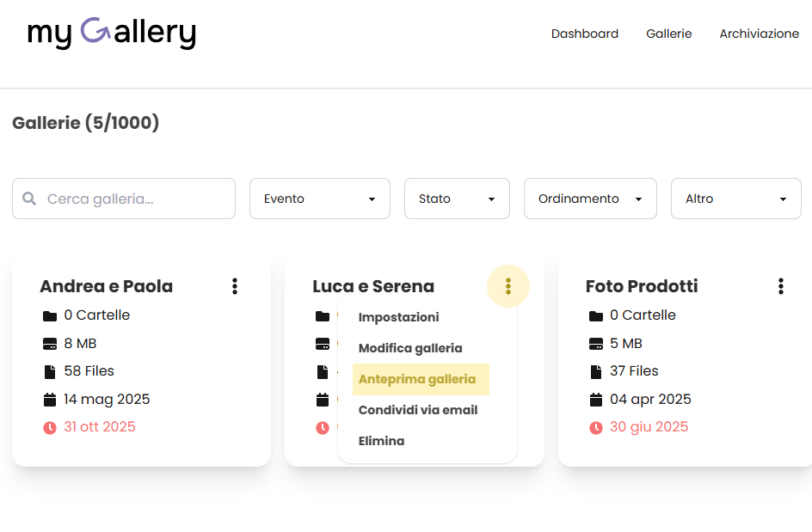Open the Altro dropdown
Image resolution: width=812 pixels, height=532 pixels.
click(x=736, y=199)
